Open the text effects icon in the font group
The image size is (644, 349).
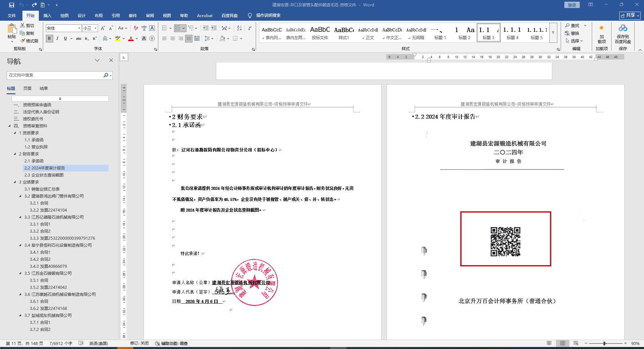pyautogui.click(x=105, y=39)
